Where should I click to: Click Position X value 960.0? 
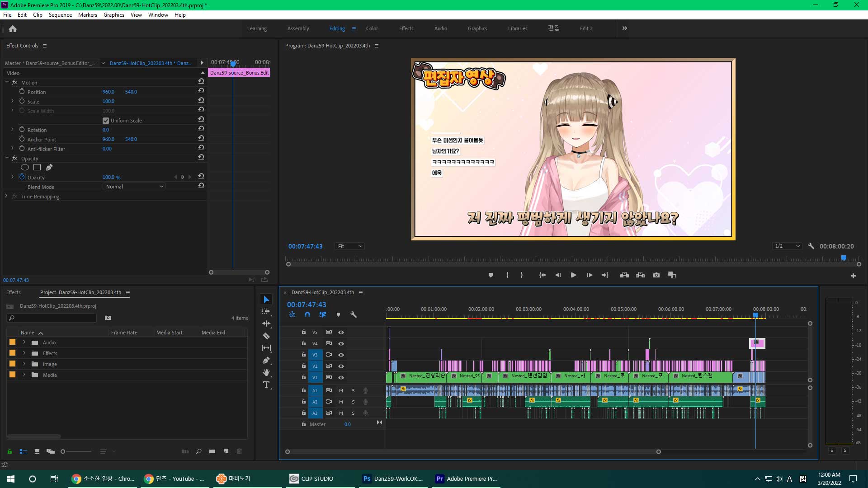[108, 92]
